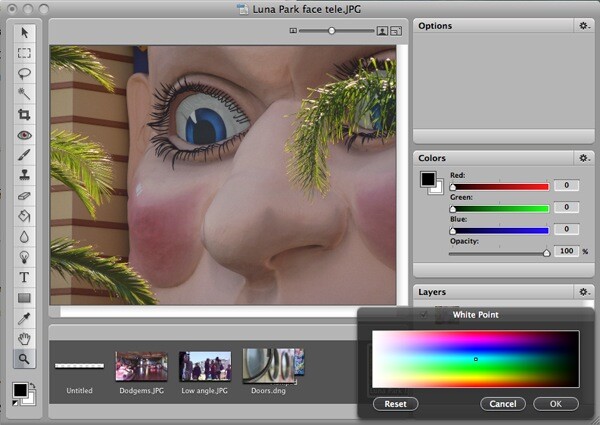Select the Eyedropper tool
The image size is (600, 425).
pos(24,317)
